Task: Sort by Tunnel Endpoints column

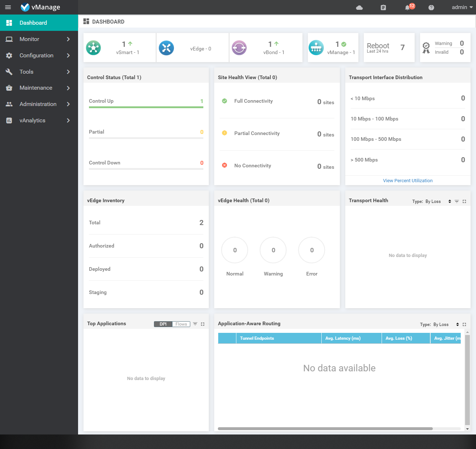Action: [279, 338]
